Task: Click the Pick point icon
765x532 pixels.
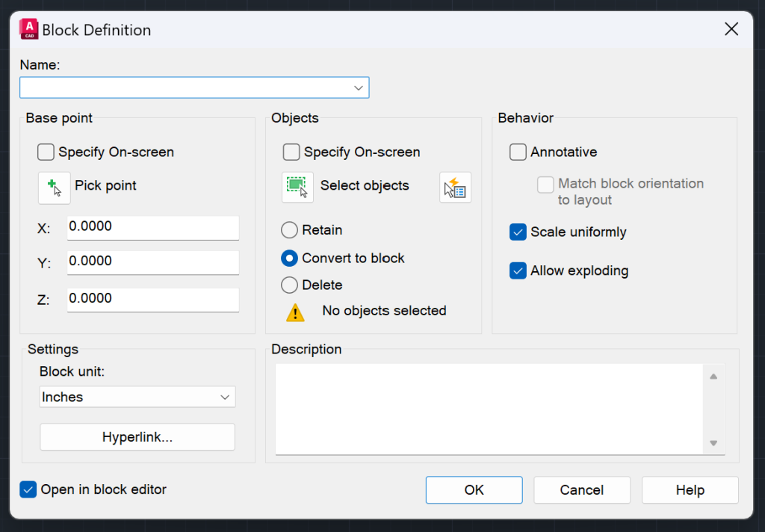Action: [x=54, y=187]
